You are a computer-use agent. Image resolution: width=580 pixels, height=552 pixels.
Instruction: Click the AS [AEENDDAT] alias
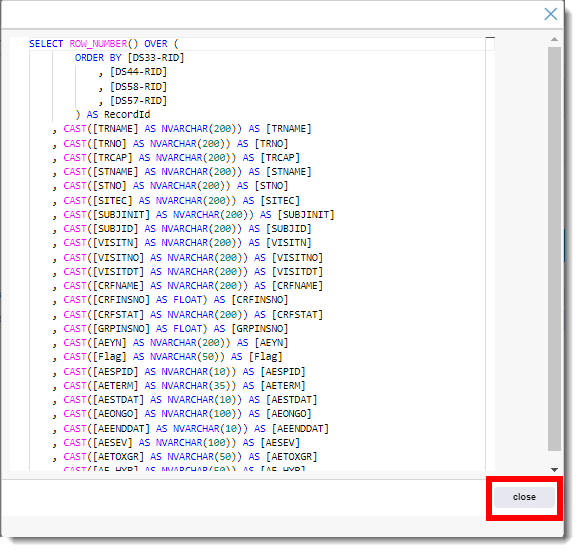291,428
